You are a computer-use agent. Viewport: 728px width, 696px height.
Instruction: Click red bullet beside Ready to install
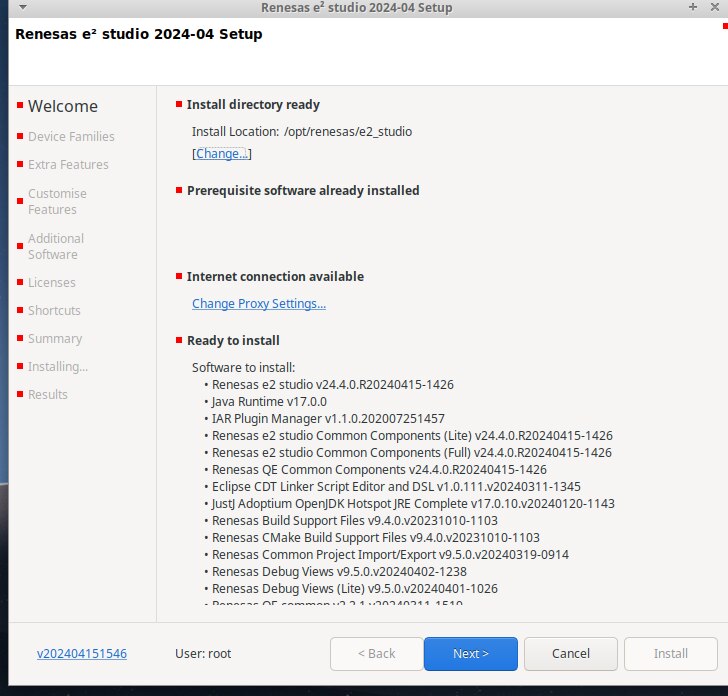click(x=179, y=340)
